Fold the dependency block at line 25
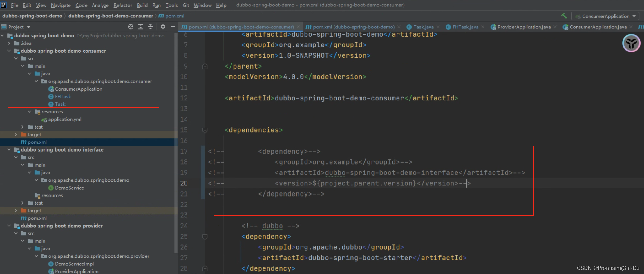Image resolution: width=644 pixels, height=274 pixels. pyautogui.click(x=205, y=237)
